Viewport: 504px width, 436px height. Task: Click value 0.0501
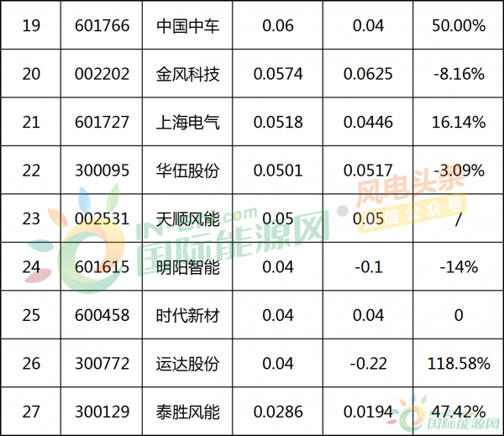(x=278, y=171)
